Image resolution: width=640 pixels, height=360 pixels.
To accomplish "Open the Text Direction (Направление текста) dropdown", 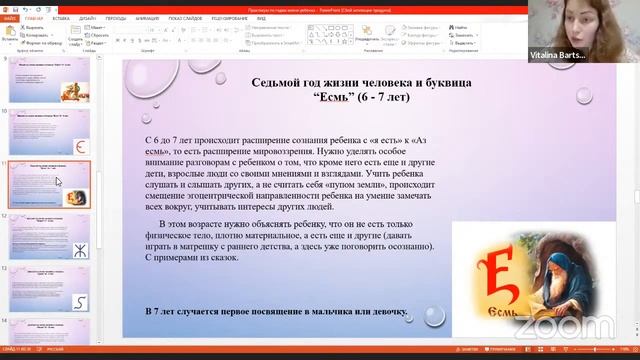I will click(x=268, y=28).
